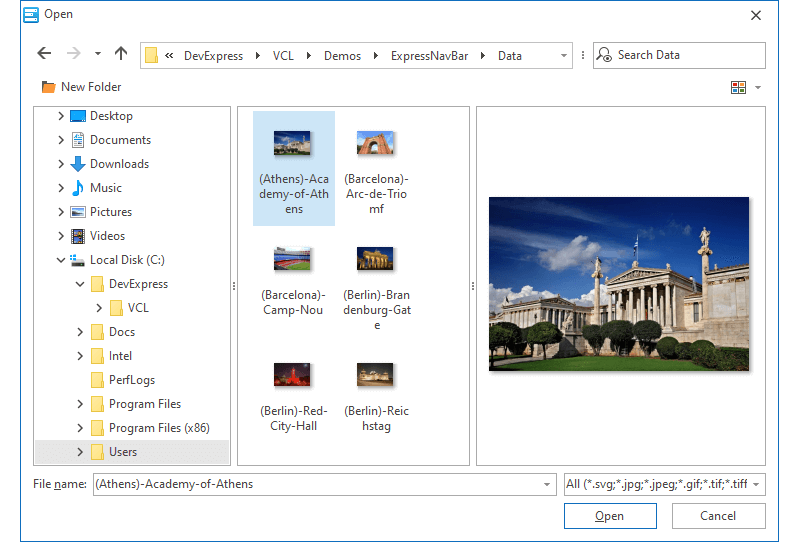800x542 pixels.
Task: Click the DevExpress breadcrumb in address bar
Action: pos(213,56)
